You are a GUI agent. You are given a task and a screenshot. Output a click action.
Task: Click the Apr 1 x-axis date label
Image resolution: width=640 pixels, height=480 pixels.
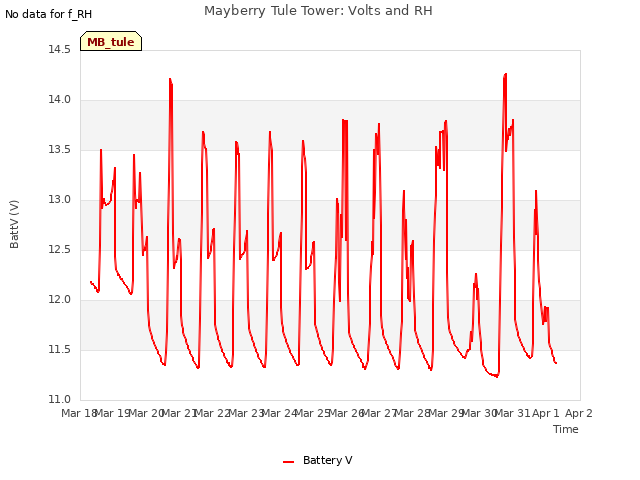(x=546, y=413)
